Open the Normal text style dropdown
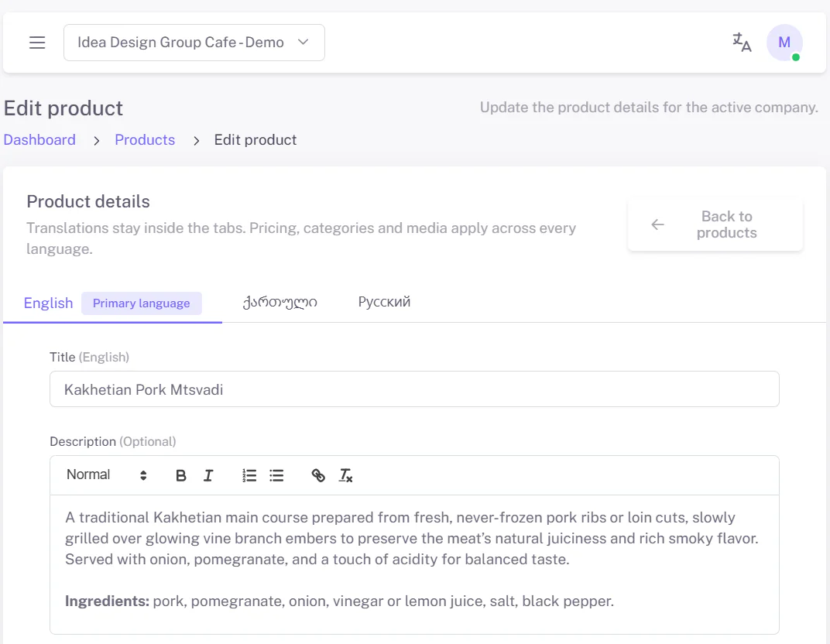The image size is (830, 644). click(x=106, y=474)
